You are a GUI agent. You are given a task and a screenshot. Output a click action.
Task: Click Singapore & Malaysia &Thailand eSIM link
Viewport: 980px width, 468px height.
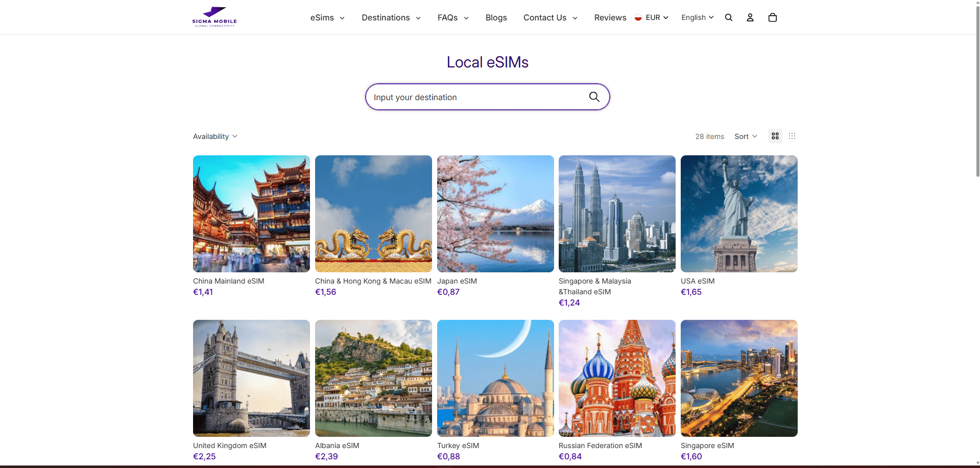pos(595,286)
